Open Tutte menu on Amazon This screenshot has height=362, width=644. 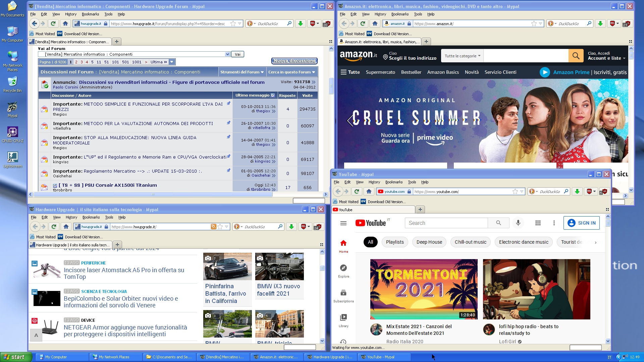pos(350,72)
